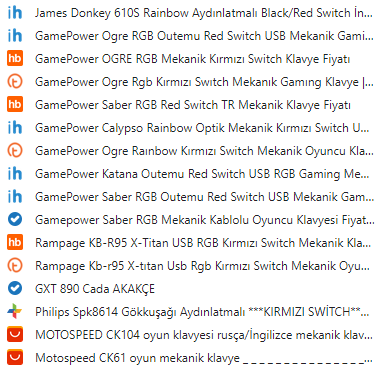This screenshot has width=392, height=368.
Task: Select Rampage Kb-r95 X-tıtan Usb Rgb entry
Action: (190, 266)
